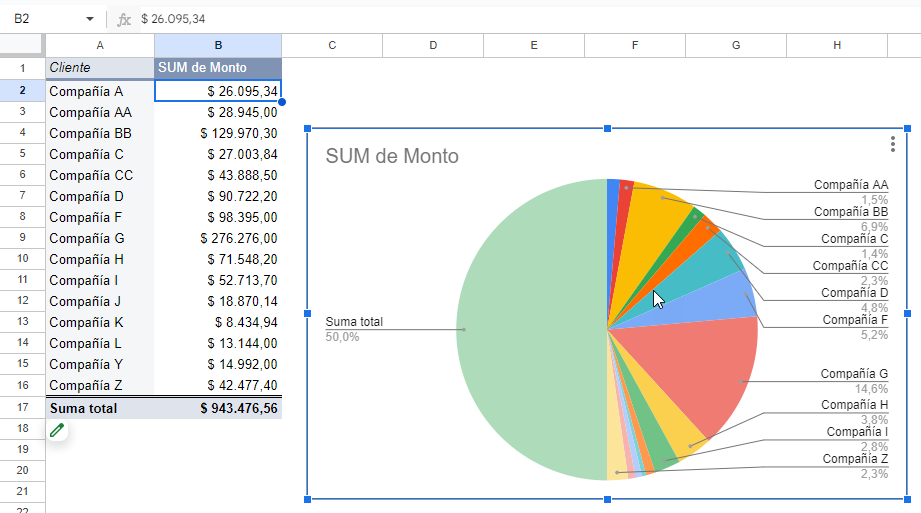The image size is (921, 513).
Task: Select column G header
Action: click(736, 45)
